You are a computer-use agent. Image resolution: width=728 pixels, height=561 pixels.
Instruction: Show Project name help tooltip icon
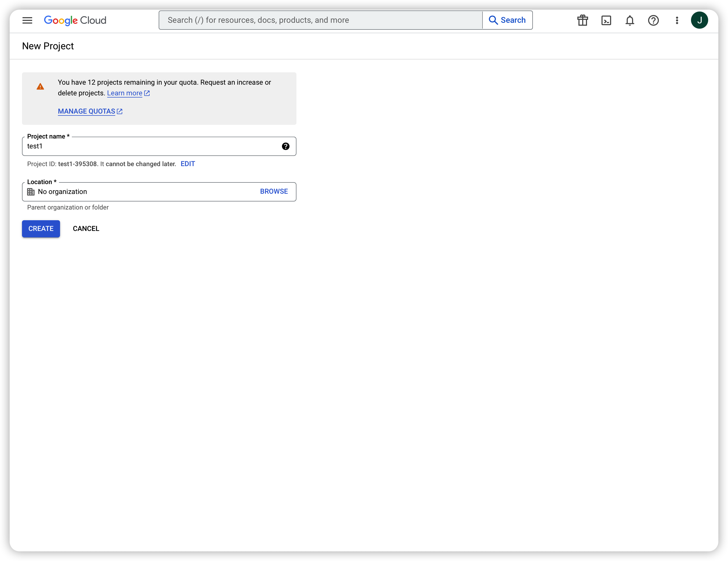point(286,146)
